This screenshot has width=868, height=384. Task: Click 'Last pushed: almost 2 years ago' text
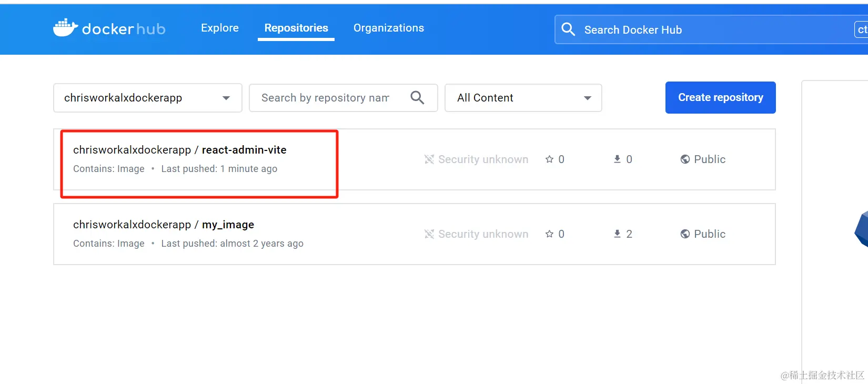pos(233,244)
